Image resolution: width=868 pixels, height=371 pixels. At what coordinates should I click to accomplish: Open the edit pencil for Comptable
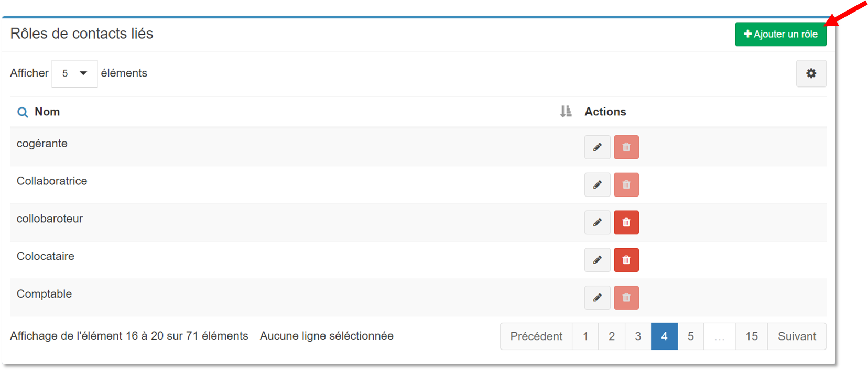[597, 298]
